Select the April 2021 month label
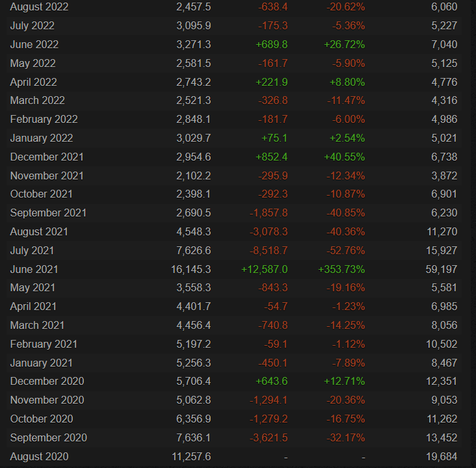 click(x=33, y=306)
